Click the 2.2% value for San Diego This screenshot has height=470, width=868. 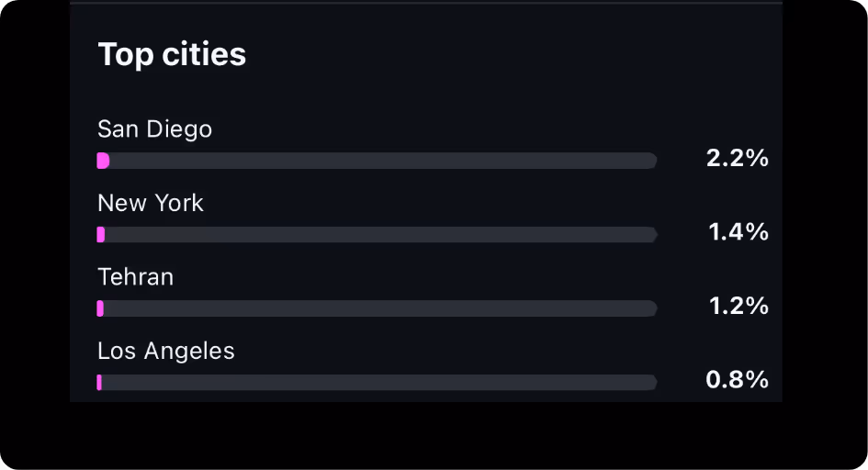738,158
